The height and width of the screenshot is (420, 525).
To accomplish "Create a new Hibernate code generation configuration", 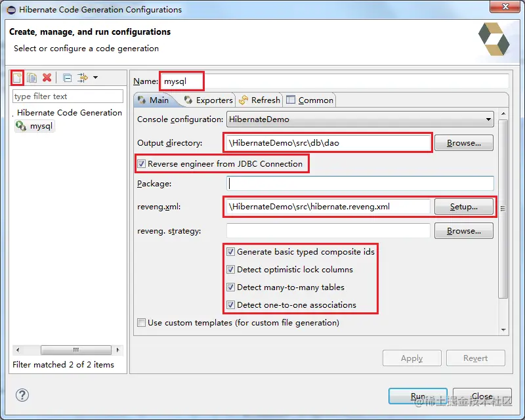I will point(16,77).
